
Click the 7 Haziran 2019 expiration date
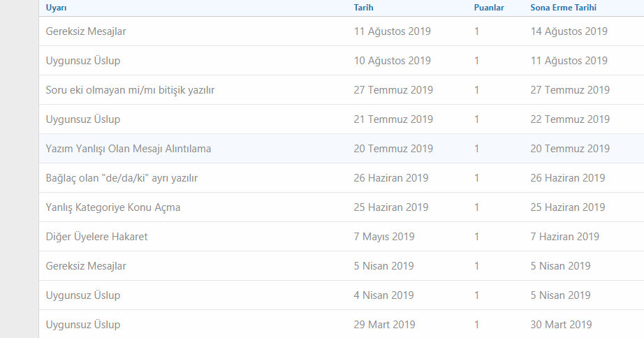point(564,237)
